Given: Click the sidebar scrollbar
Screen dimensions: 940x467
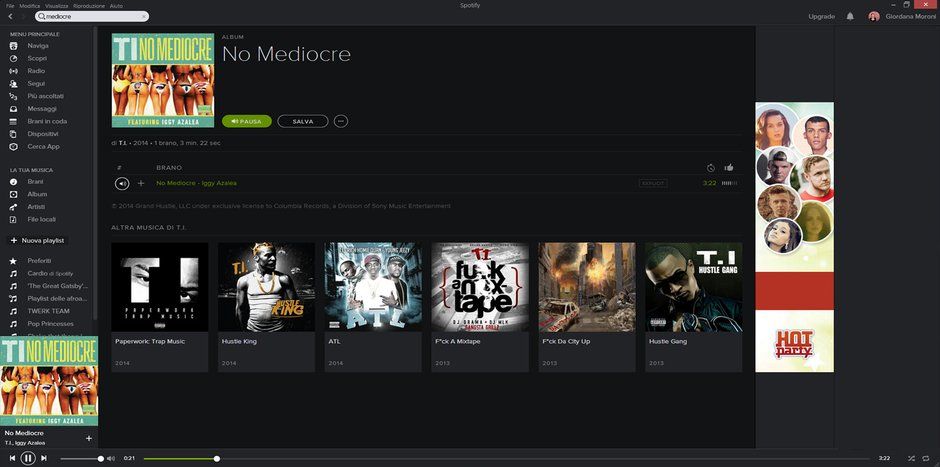Looking at the screenshot, I should 95,174.
